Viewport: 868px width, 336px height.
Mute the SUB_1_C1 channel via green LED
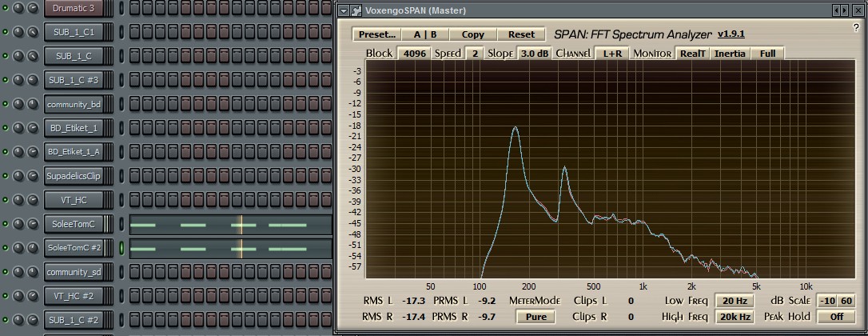pos(6,32)
